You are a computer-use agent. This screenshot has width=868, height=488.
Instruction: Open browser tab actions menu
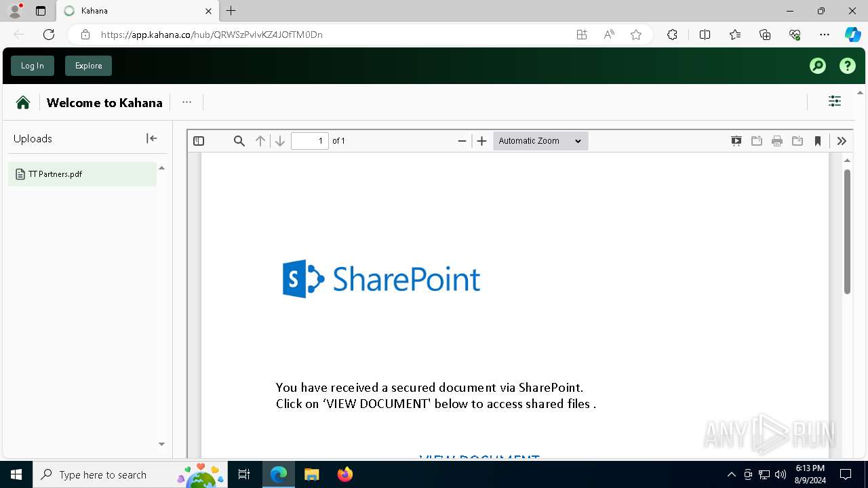click(41, 11)
